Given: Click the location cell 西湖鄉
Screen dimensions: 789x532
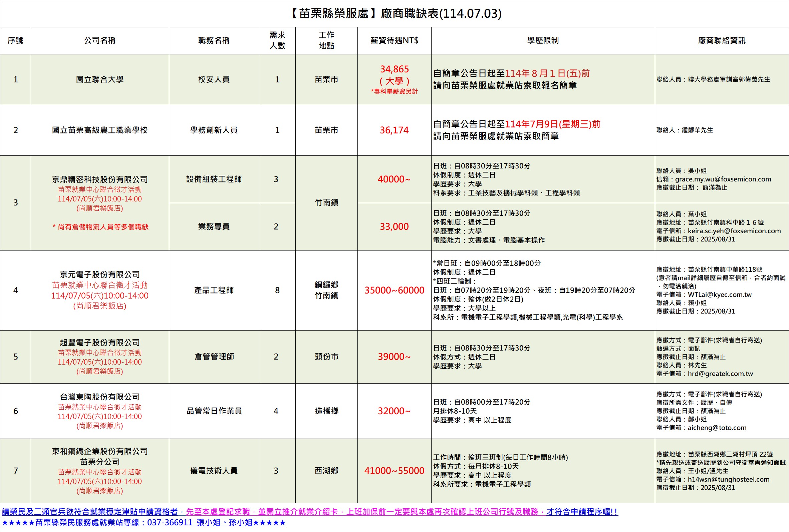Looking at the screenshot, I should (326, 471).
